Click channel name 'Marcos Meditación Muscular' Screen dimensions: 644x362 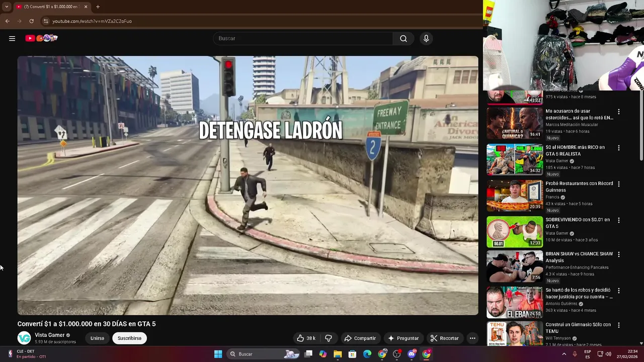[572, 125]
